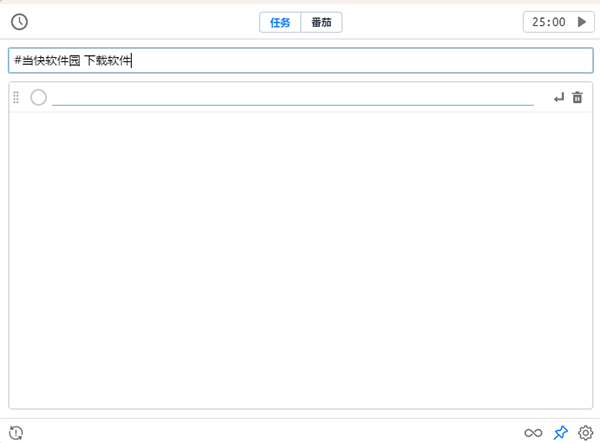Open settings with the gear icon

click(585, 432)
